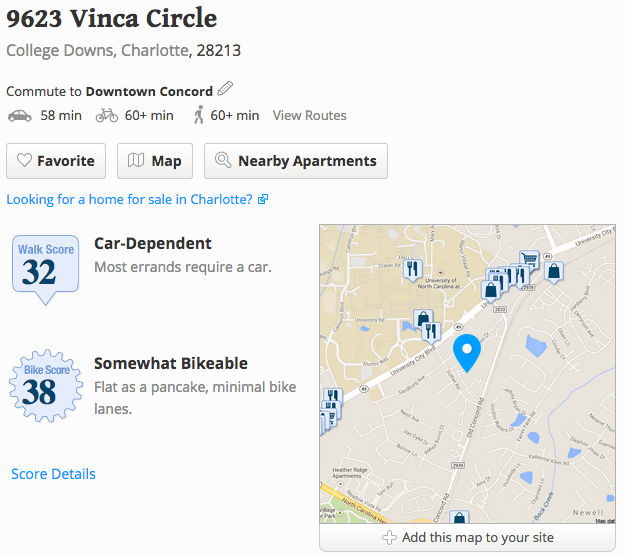Image resolution: width=625 pixels, height=557 pixels.
Task: Add this address to Favorites
Action: (x=56, y=161)
